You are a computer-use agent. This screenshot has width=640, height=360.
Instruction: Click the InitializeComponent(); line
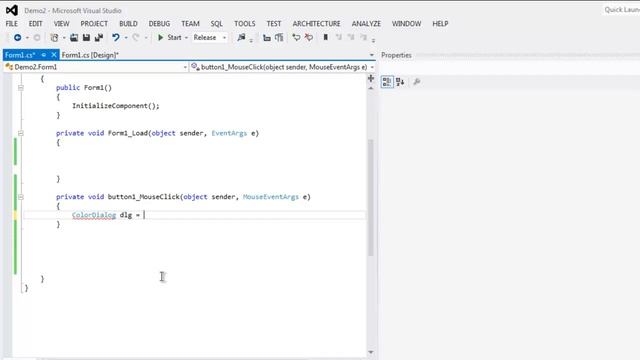(116, 106)
